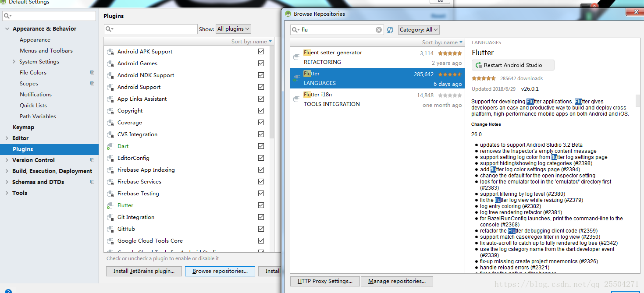Expand the Tools settings section
Screen dimensions: 644x293
click(x=7, y=193)
